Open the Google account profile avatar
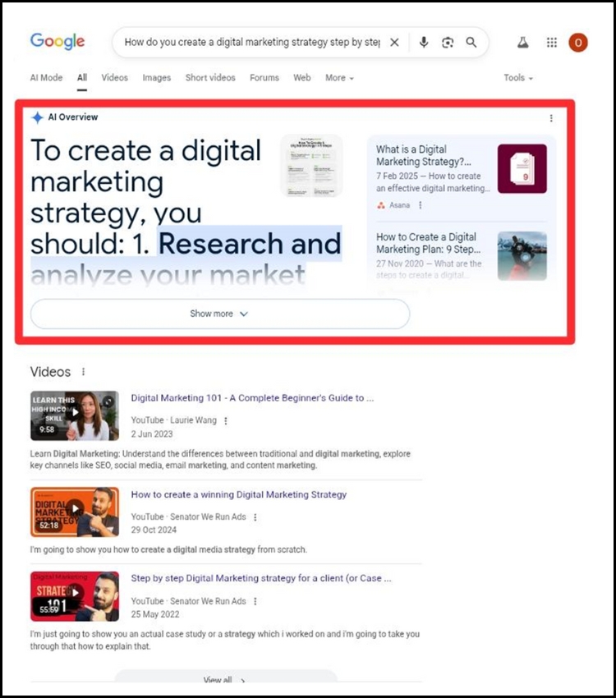This screenshot has height=698, width=616. (578, 43)
